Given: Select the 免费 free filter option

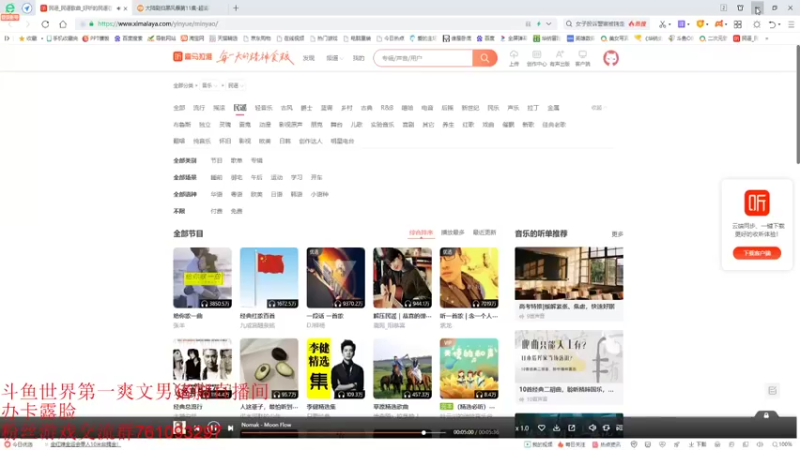Looking at the screenshot, I should tap(236, 211).
